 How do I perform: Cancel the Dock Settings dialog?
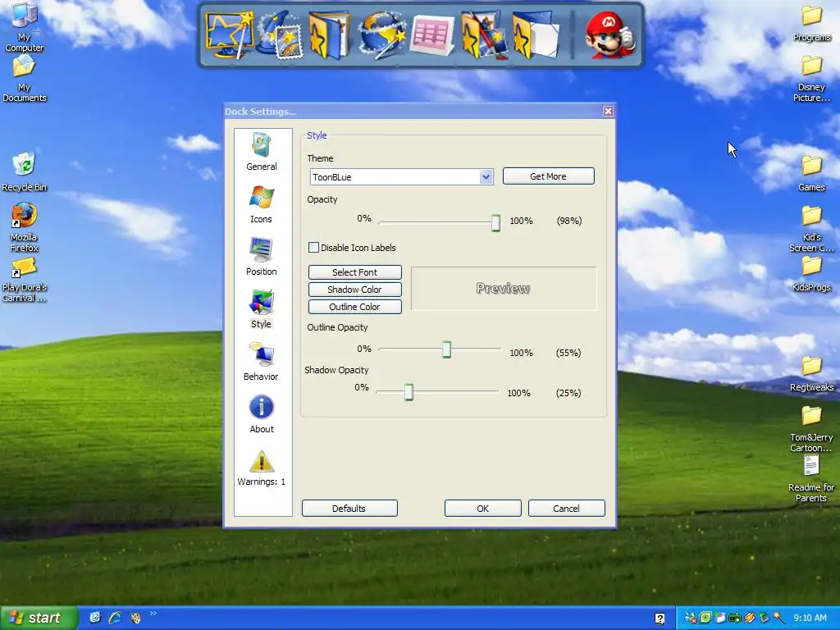(x=566, y=509)
